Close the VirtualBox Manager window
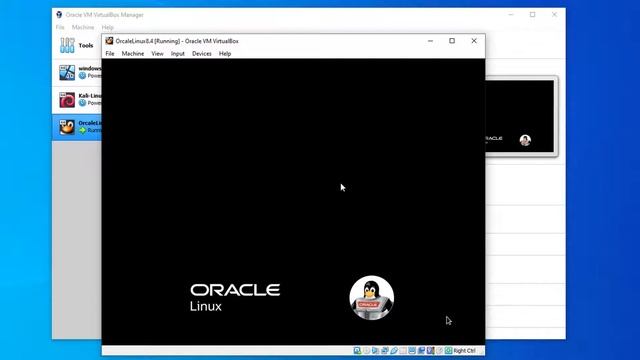640x360 pixels. 554,15
